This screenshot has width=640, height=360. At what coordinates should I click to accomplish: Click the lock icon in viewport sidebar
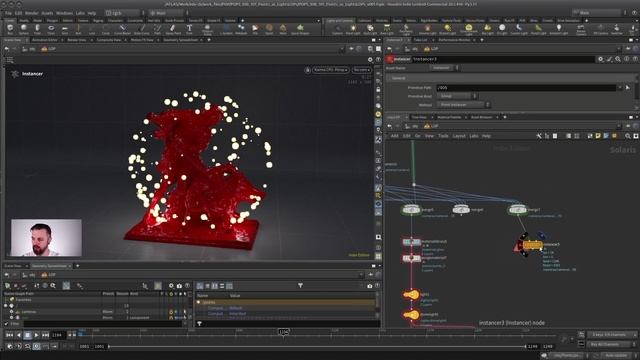point(378,89)
